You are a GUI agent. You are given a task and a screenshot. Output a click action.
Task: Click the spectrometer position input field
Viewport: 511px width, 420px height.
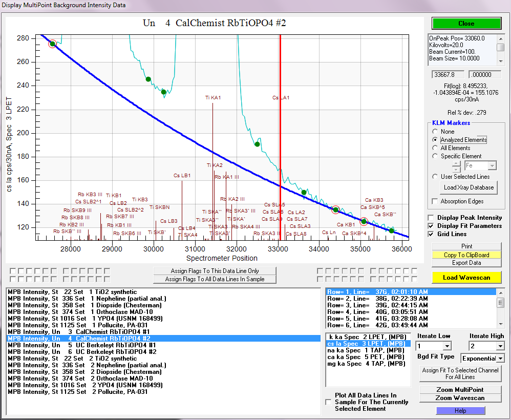click(448, 74)
